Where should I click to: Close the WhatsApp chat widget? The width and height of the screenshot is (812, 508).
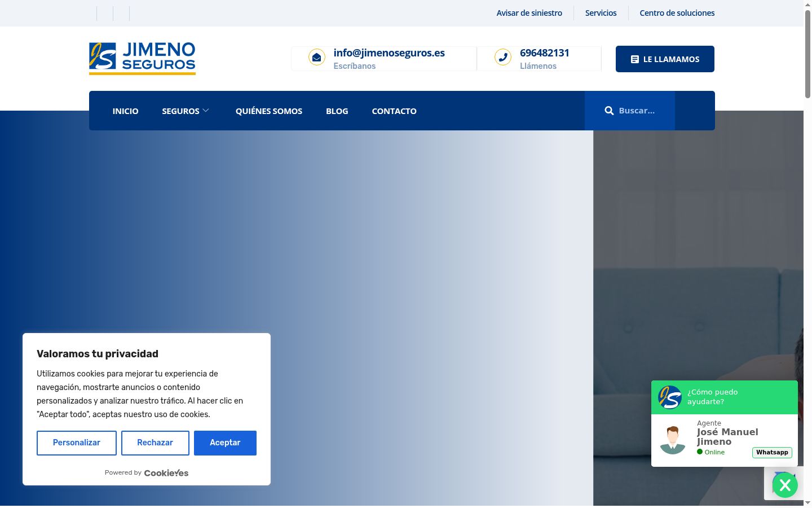[x=785, y=485]
